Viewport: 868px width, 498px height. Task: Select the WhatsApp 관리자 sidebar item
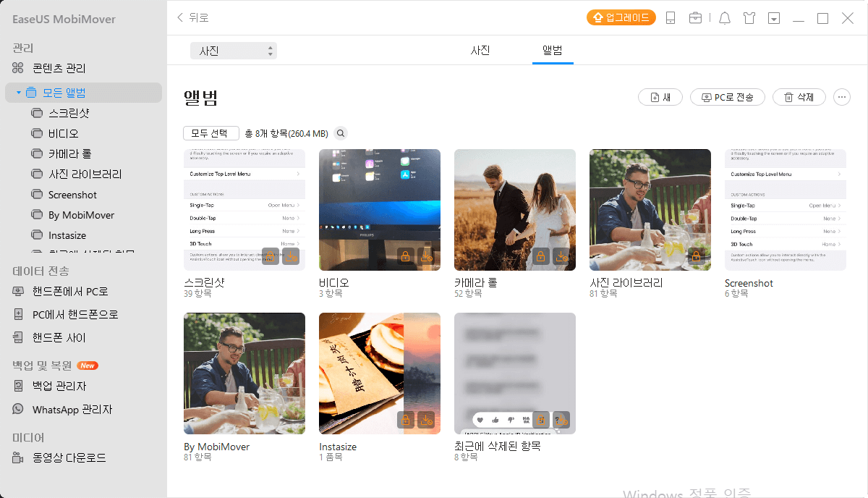tap(71, 409)
